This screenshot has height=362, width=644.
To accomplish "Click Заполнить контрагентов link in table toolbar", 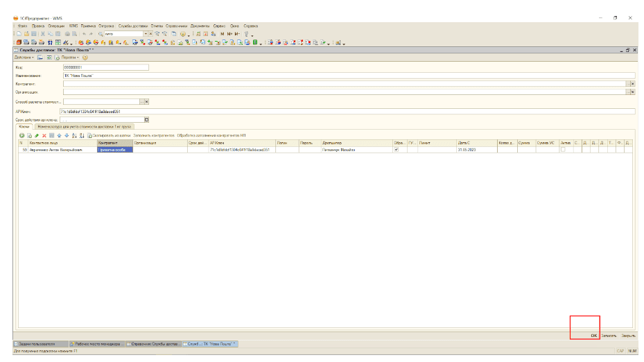I will [153, 135].
